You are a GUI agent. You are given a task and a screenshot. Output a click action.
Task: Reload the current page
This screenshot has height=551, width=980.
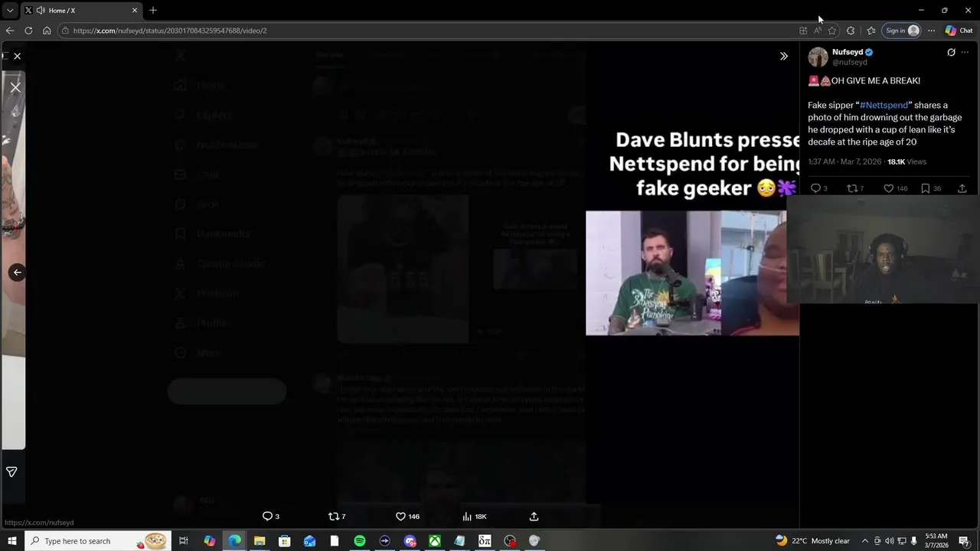pos(28,31)
